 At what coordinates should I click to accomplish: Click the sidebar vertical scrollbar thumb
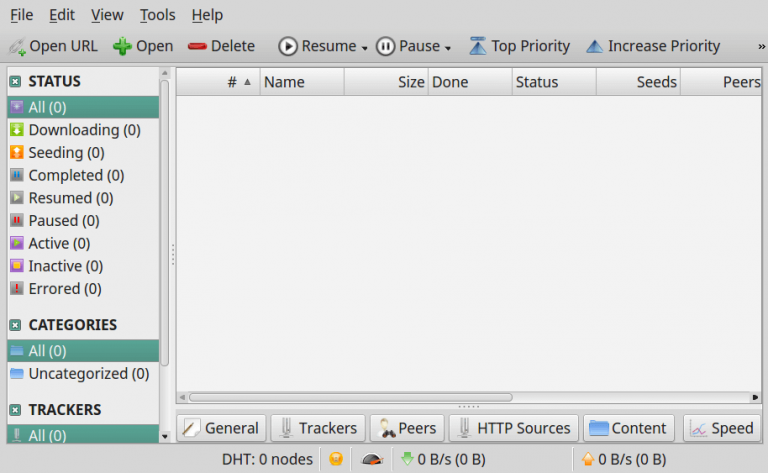(165, 223)
